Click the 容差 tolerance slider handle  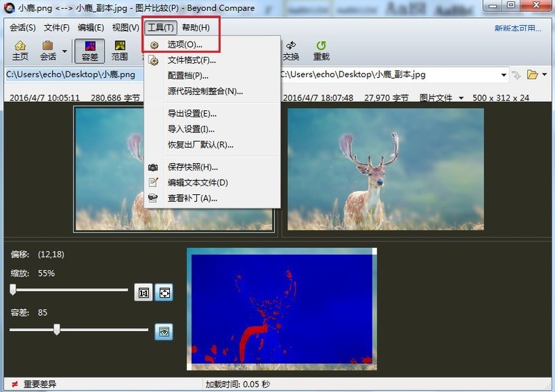pyautogui.click(x=57, y=330)
